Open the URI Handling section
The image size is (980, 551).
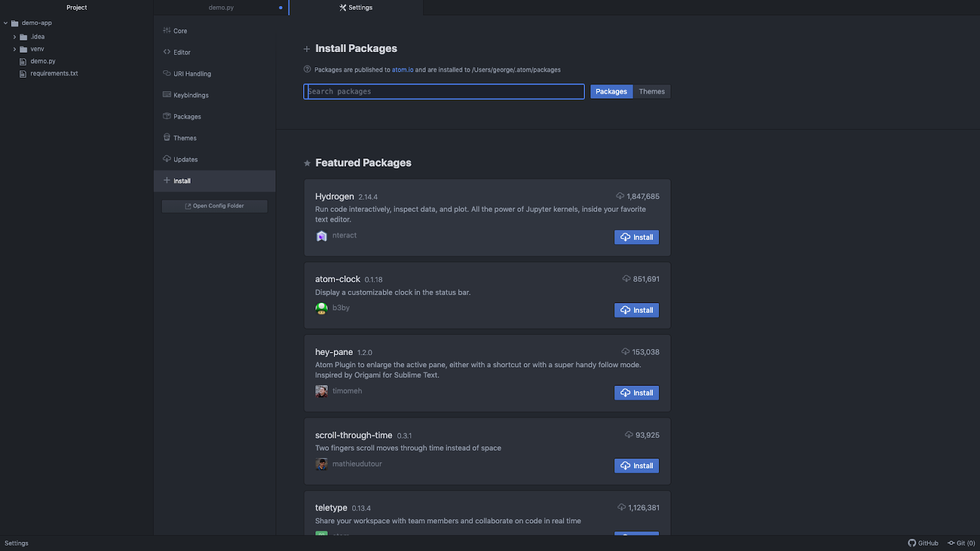214,73
